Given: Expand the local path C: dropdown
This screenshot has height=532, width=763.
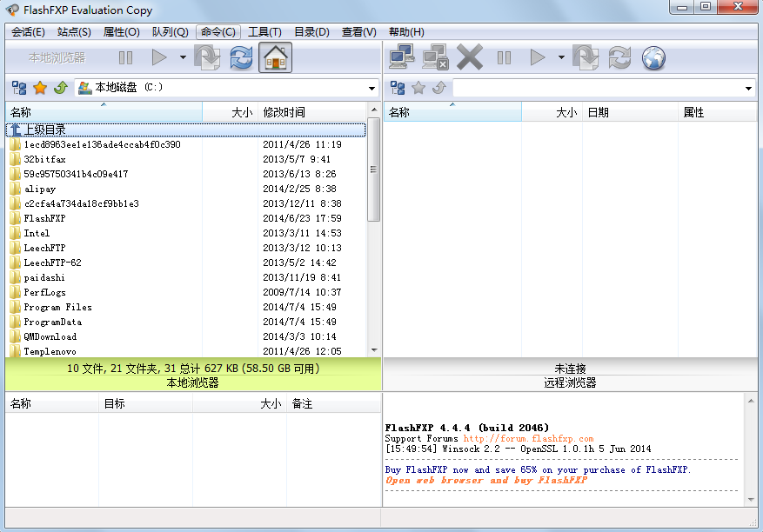Looking at the screenshot, I should [x=371, y=88].
